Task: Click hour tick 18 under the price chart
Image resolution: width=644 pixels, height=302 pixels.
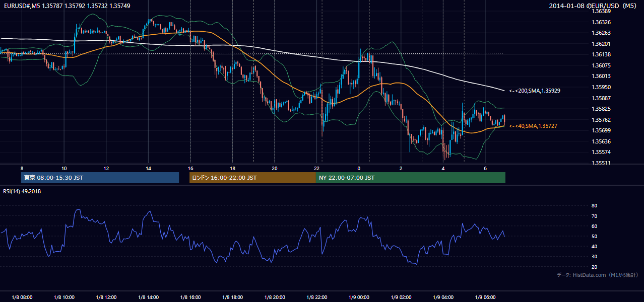Action: 232,168
